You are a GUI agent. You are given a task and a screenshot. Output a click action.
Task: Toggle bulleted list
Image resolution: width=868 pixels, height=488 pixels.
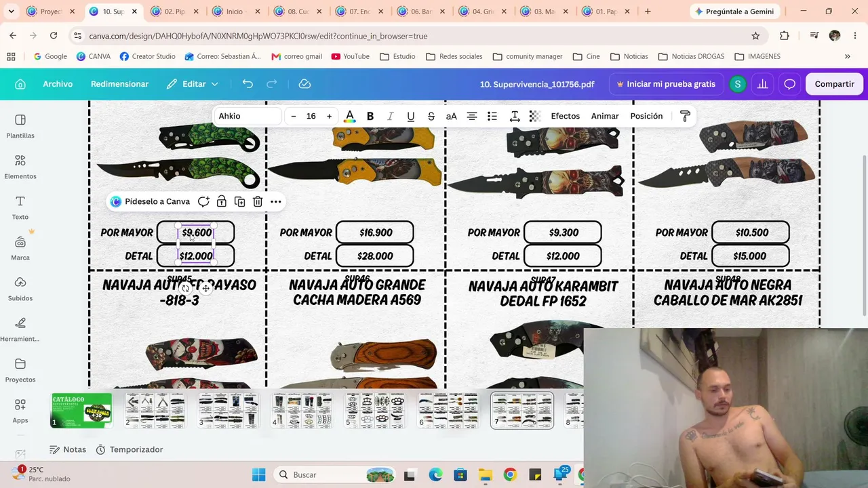492,116
